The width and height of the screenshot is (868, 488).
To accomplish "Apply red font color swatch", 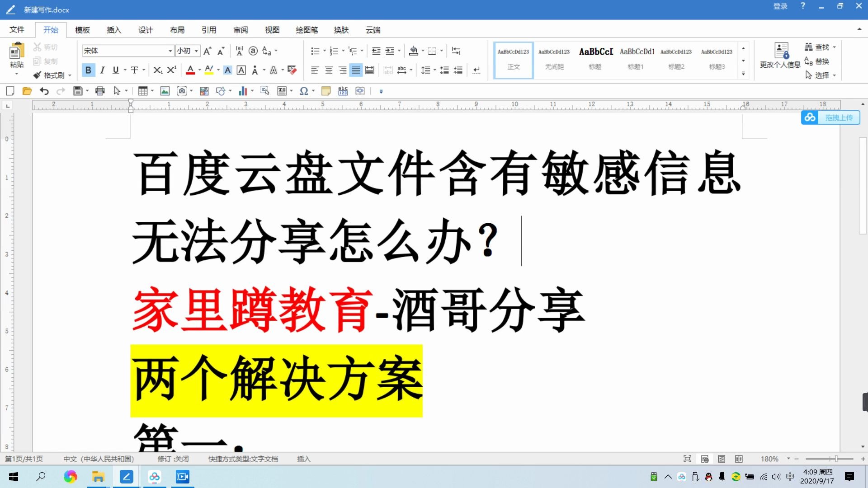I will click(x=190, y=70).
